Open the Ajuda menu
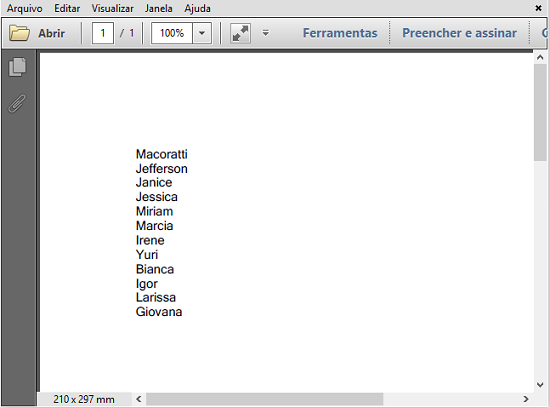This screenshot has width=550, height=408. click(197, 8)
